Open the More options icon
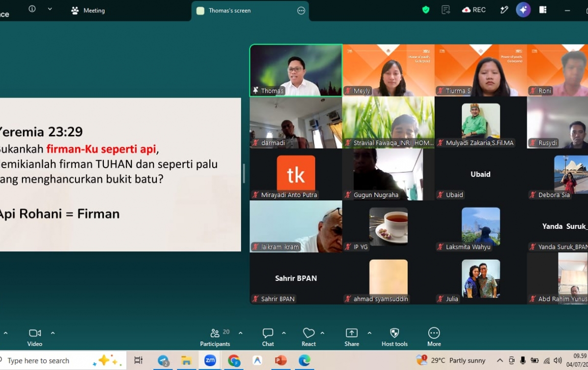The width and height of the screenshot is (588, 370). [434, 333]
